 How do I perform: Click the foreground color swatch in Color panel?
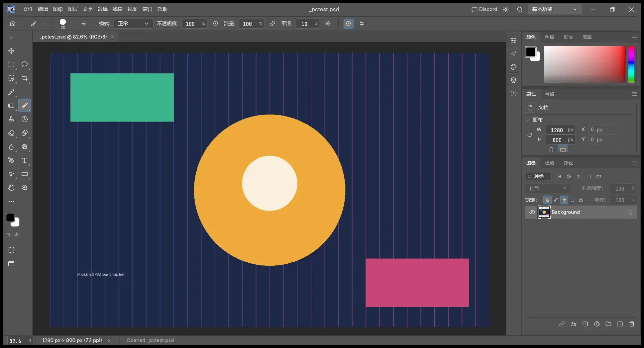530,52
